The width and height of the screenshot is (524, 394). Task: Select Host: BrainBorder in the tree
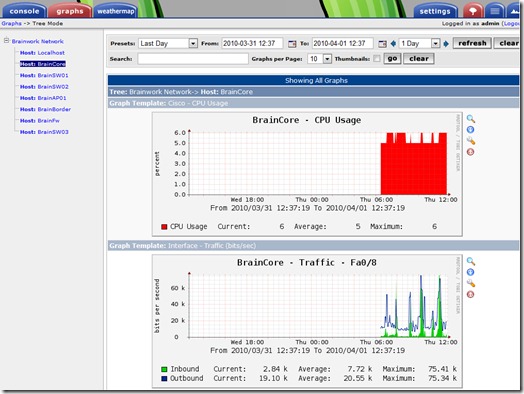(45, 110)
